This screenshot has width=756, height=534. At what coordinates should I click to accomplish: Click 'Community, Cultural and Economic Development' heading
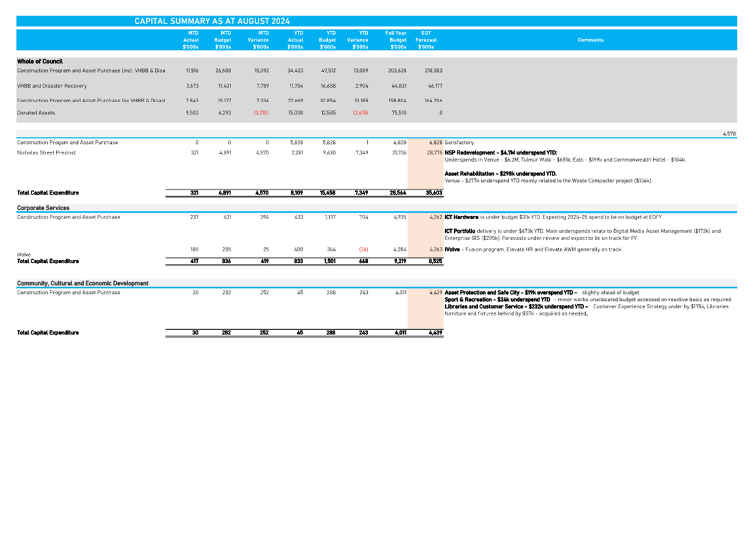point(83,283)
